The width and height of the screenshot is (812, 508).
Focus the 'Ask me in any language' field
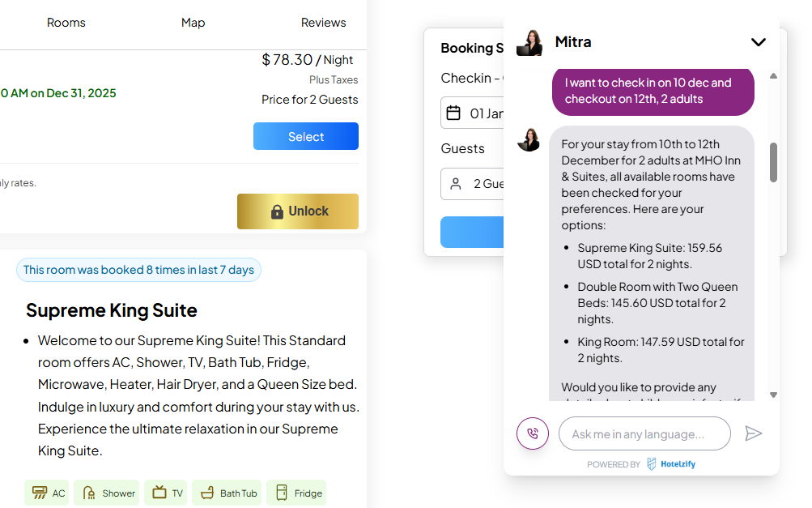[644, 433]
